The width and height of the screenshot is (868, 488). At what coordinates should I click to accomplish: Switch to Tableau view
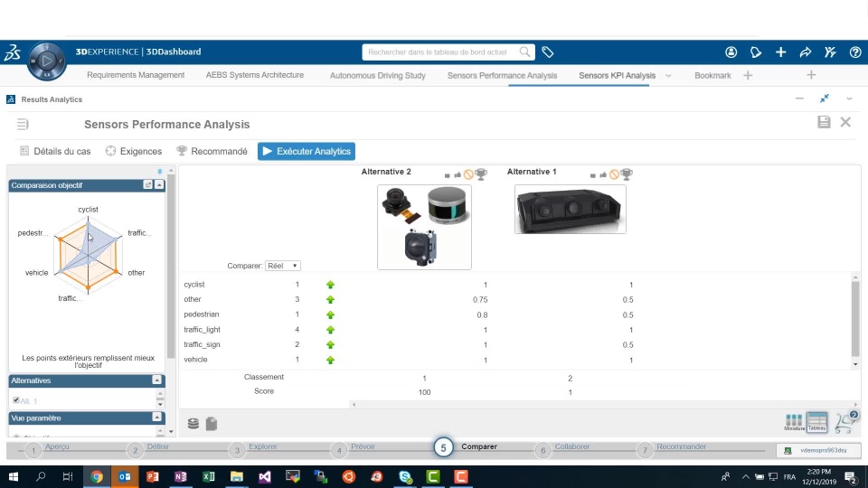tap(817, 422)
